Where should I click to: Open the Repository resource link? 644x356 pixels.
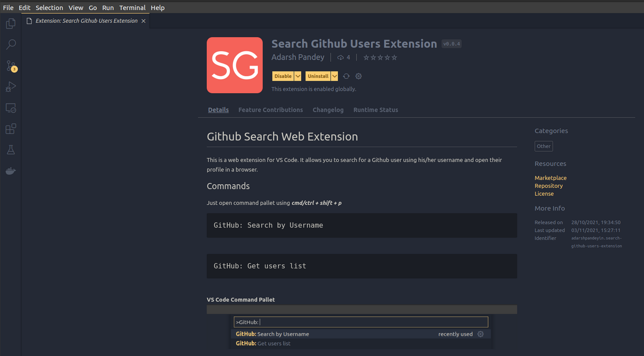tap(548, 186)
